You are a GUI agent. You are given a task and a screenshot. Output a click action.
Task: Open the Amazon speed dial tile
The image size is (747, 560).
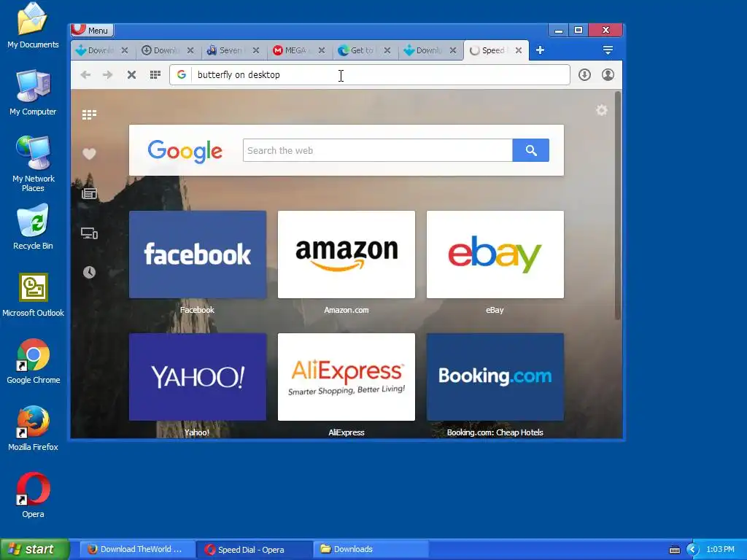pyautogui.click(x=347, y=254)
